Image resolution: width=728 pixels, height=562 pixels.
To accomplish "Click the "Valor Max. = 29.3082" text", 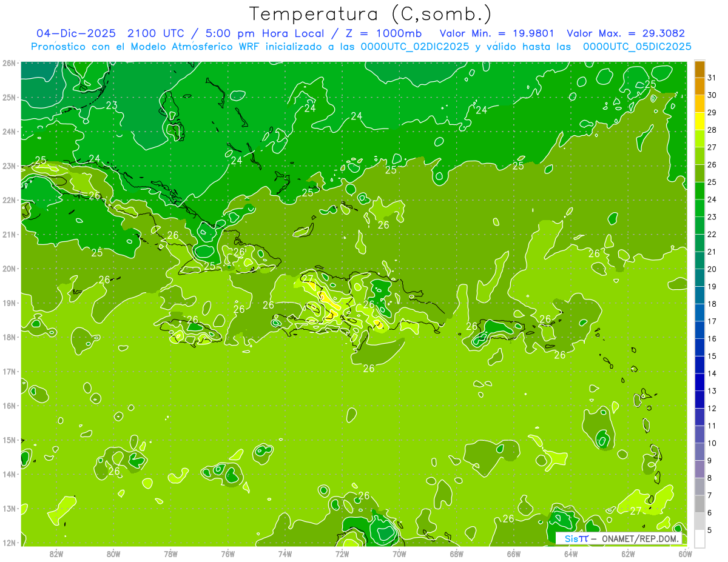I will pyautogui.click(x=625, y=33).
